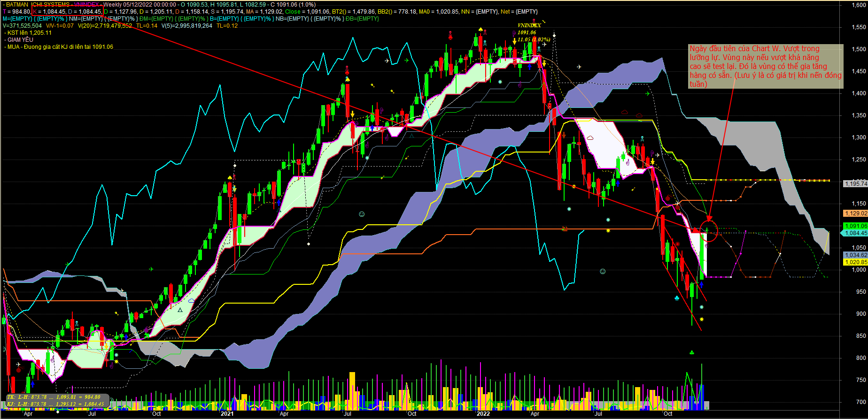Click the yellow VNINDEX label on the chart
Screen dimensions: 868x419
click(x=529, y=25)
